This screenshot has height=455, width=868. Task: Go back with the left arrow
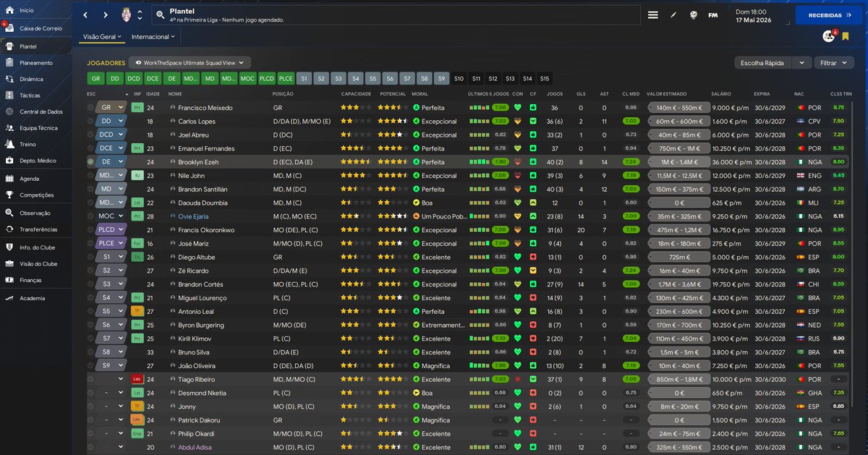[x=85, y=14]
